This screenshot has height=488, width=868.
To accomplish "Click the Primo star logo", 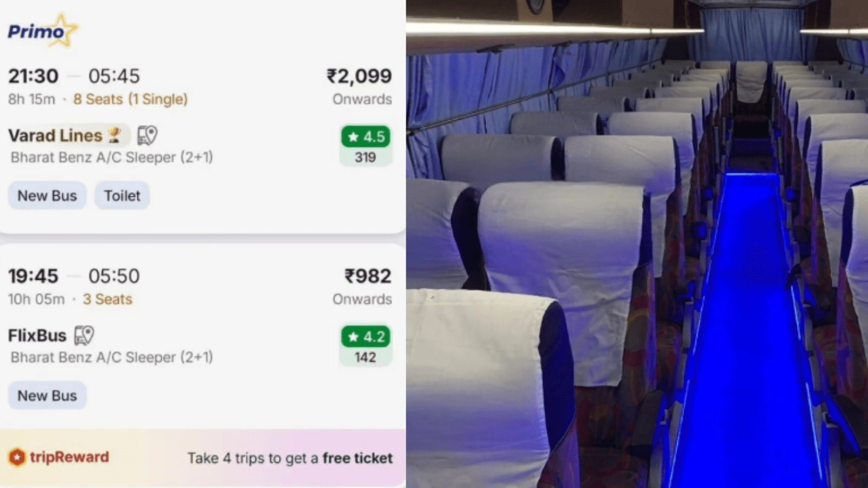I will (43, 31).
